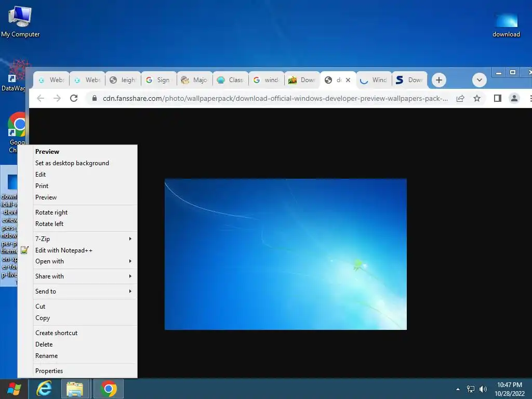Screen dimensions: 532x399
Task: Switch to the Wind loading tab
Action: coord(375,80)
